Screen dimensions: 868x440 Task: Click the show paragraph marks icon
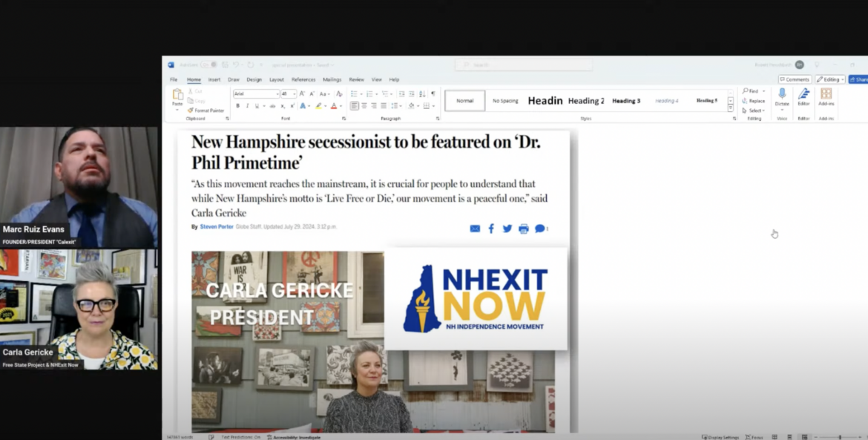tap(433, 94)
